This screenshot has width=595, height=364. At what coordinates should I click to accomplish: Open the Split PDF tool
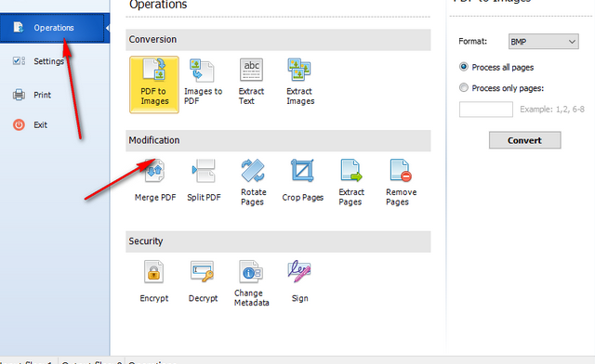pyautogui.click(x=204, y=180)
